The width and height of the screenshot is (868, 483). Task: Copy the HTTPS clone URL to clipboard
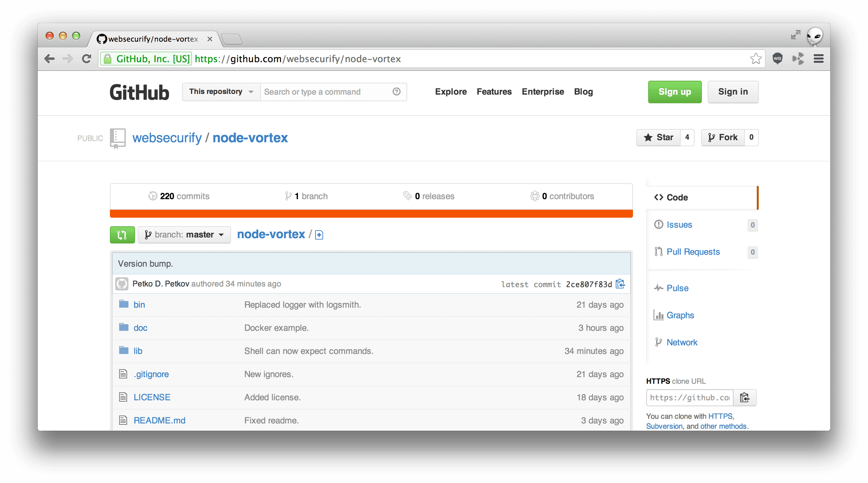click(x=744, y=397)
